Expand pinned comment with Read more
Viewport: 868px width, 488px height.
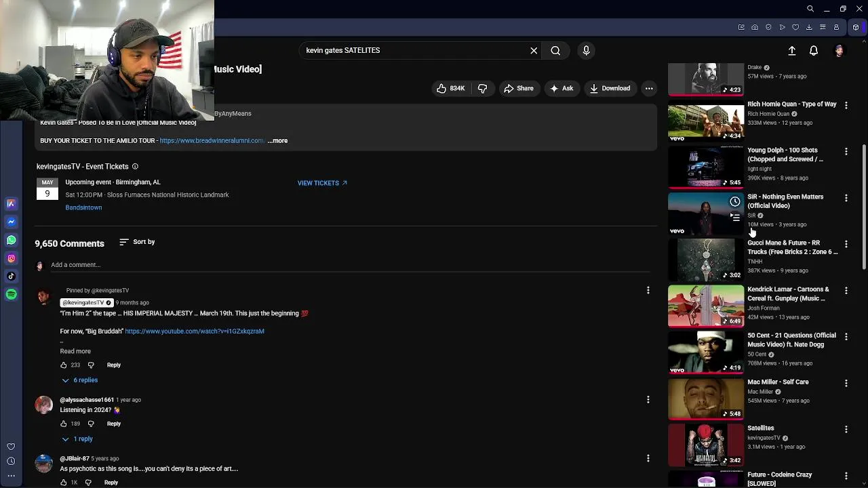pyautogui.click(x=75, y=351)
